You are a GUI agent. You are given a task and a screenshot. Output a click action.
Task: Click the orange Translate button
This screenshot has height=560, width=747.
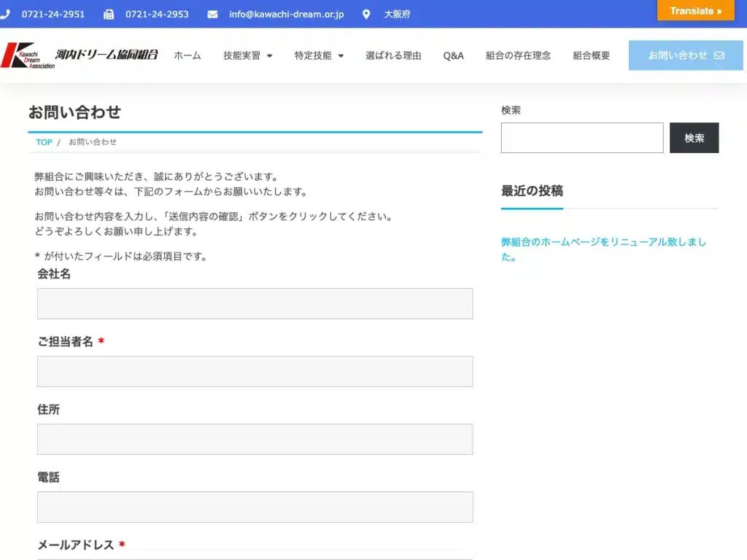(695, 10)
